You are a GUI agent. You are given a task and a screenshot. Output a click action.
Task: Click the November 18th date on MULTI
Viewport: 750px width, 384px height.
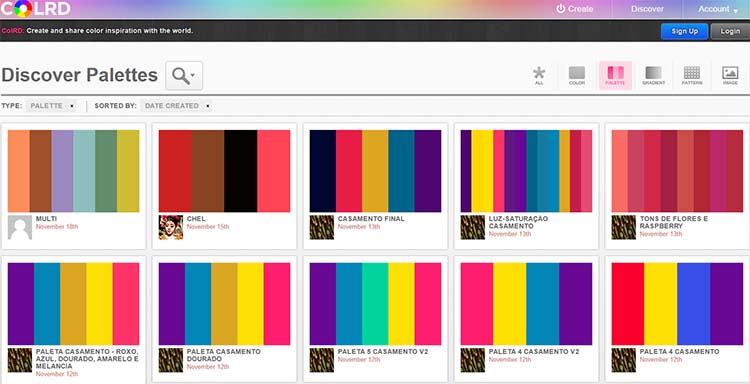tap(57, 227)
